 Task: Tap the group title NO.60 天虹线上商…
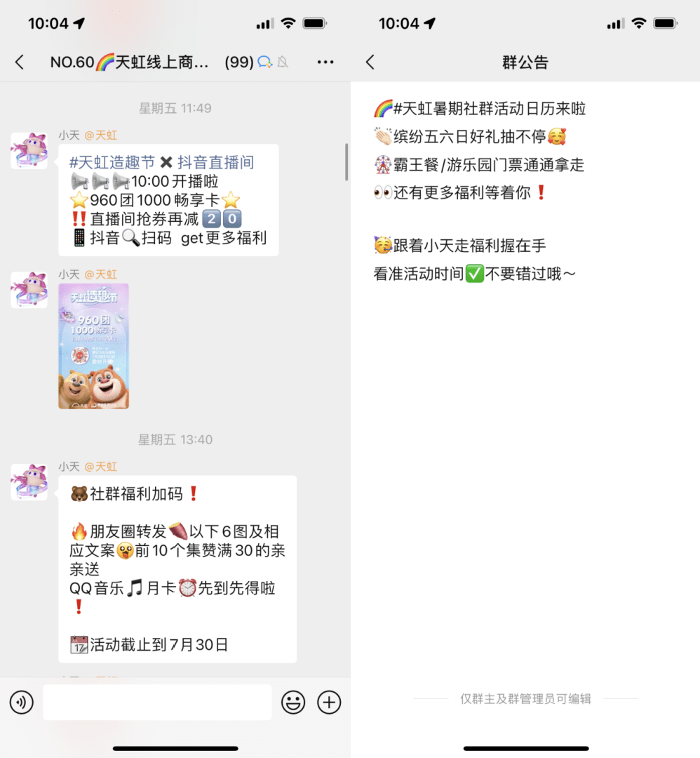(130, 62)
